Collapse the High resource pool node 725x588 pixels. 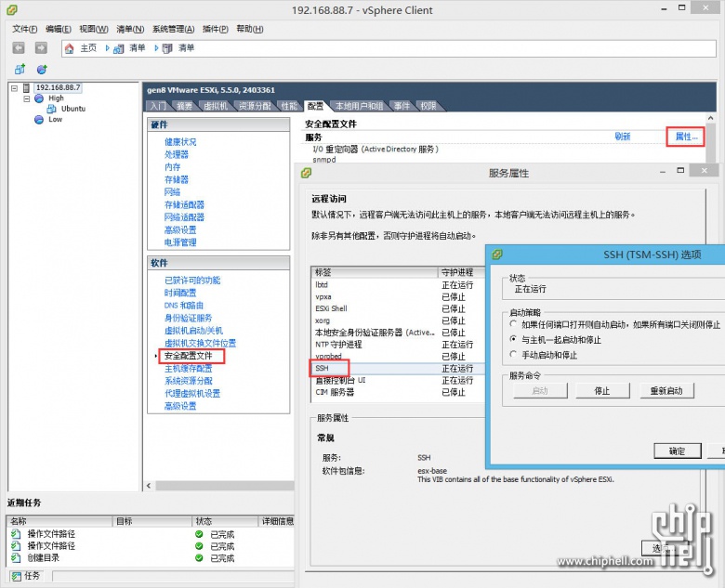tap(27, 98)
